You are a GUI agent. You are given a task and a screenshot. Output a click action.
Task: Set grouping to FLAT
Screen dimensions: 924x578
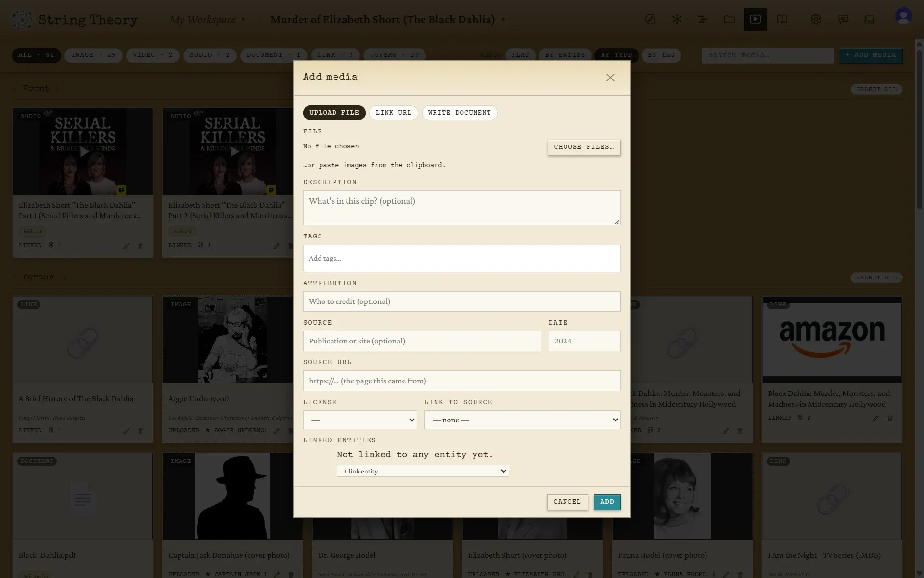pyautogui.click(x=520, y=55)
